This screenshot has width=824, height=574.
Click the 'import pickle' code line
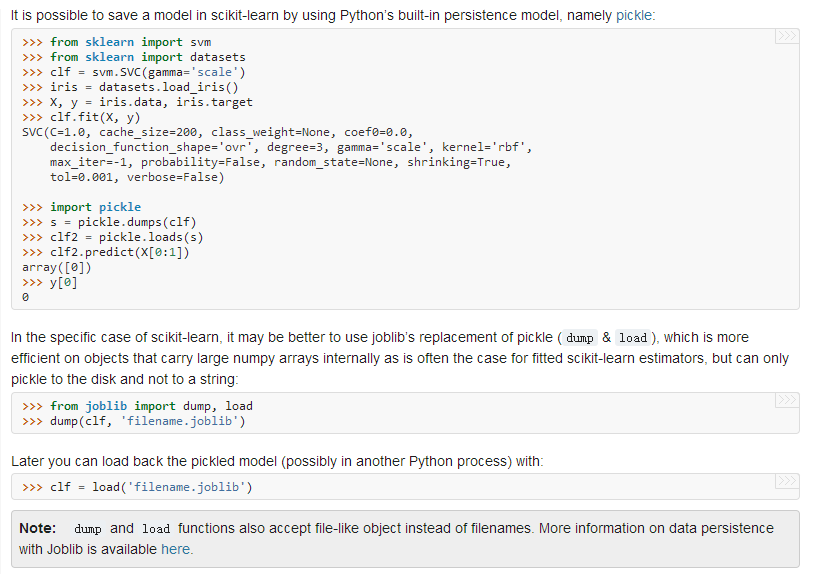tap(95, 207)
